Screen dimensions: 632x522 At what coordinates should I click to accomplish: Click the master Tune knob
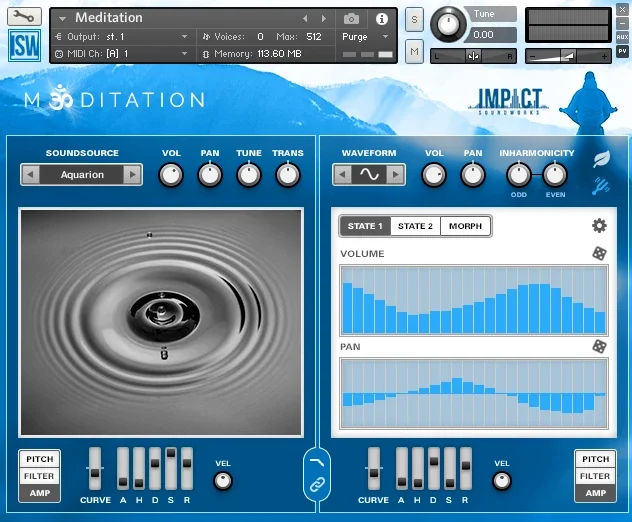[448, 24]
